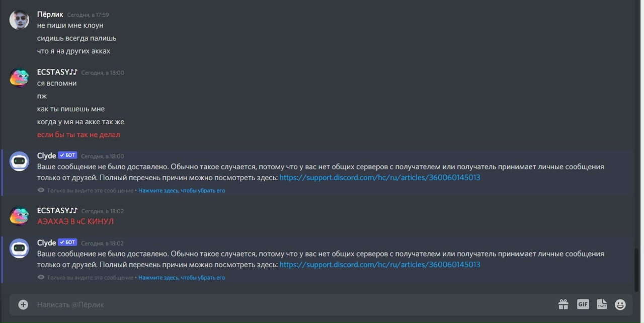Click the ECSTASY username on the 18:00 message
The width and height of the screenshot is (644, 323).
pyautogui.click(x=57, y=72)
